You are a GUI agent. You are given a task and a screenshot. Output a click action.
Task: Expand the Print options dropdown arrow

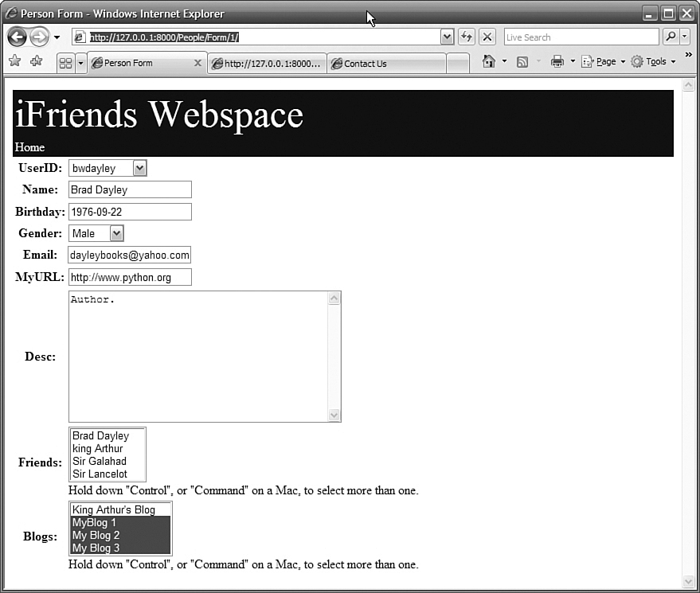coord(573,61)
